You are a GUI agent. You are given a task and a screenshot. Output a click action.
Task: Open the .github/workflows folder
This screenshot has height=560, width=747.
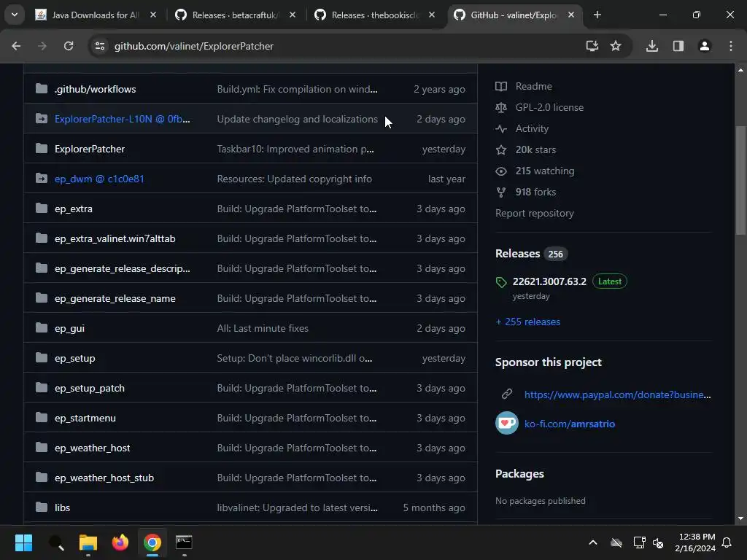click(96, 89)
